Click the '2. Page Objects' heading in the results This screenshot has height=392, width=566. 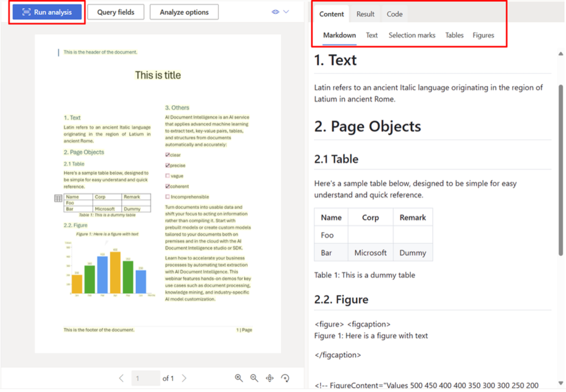coord(367,126)
